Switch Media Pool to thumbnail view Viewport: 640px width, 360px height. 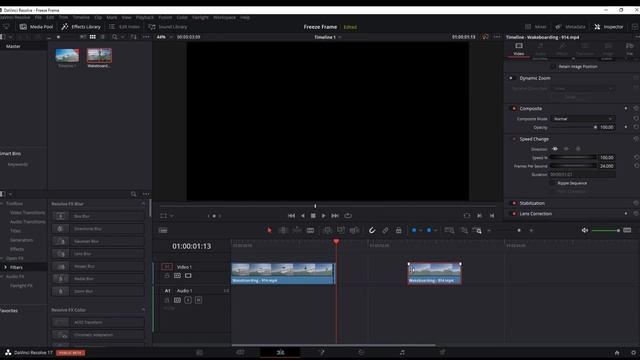point(93,37)
